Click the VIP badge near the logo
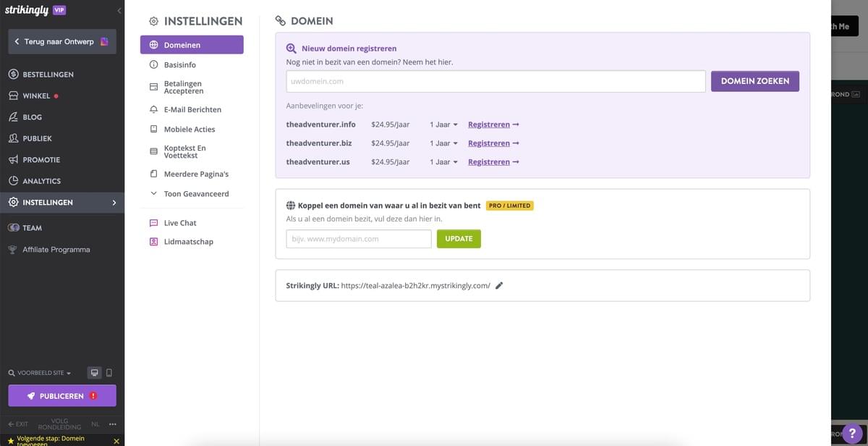 click(x=59, y=10)
